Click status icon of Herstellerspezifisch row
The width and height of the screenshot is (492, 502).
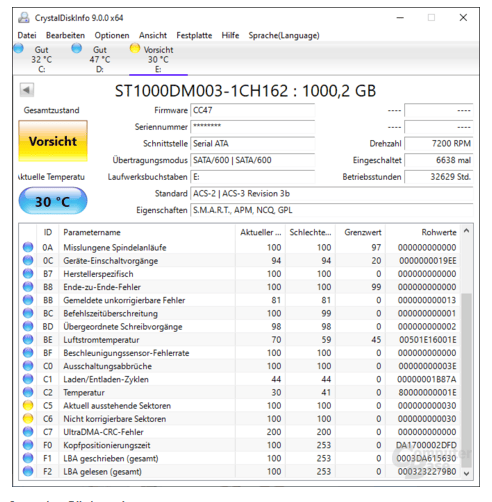coord(28,274)
